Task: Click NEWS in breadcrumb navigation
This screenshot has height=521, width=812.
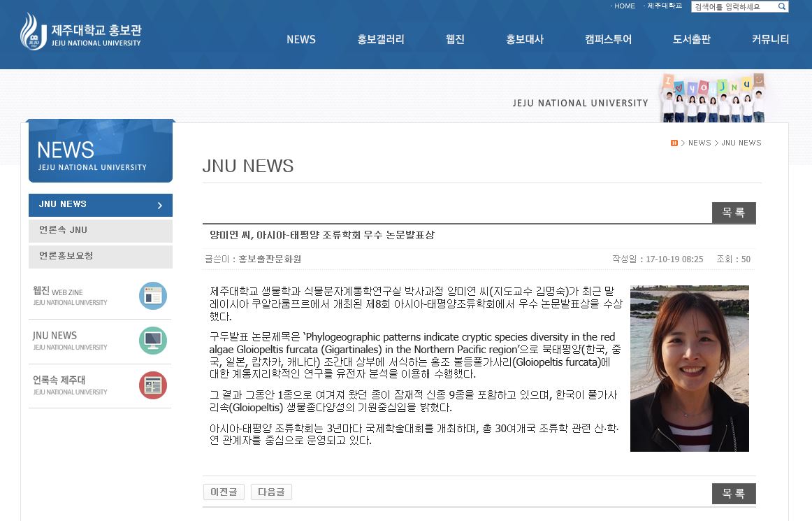Action: [699, 143]
